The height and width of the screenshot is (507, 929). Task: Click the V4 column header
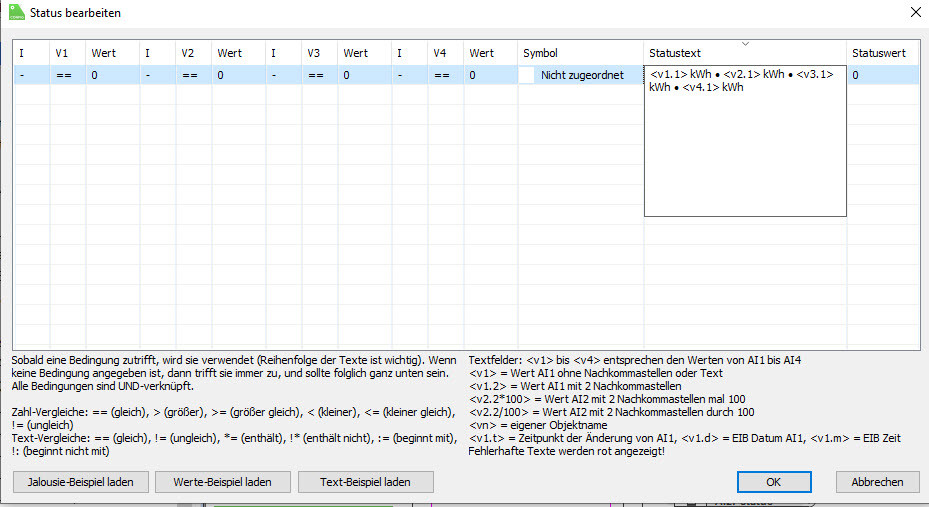coord(445,53)
